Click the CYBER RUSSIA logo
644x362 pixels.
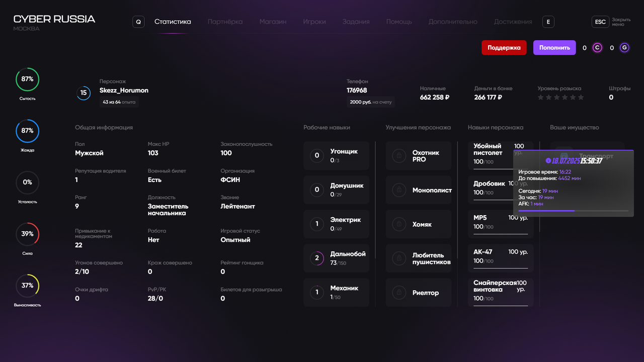[54, 19]
